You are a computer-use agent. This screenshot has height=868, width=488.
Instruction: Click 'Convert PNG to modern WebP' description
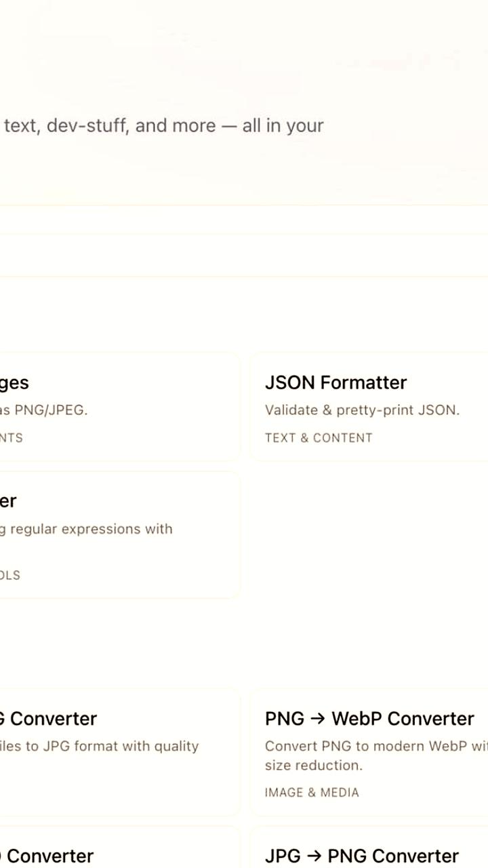[376, 746]
